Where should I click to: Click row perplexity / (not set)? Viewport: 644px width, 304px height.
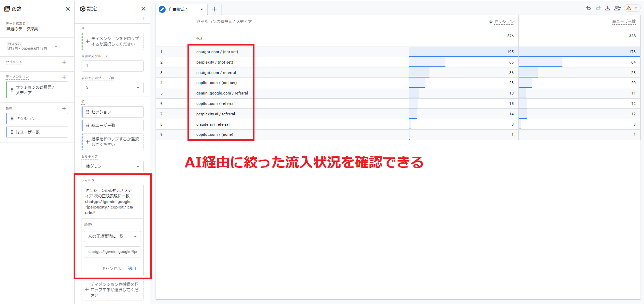(215, 62)
